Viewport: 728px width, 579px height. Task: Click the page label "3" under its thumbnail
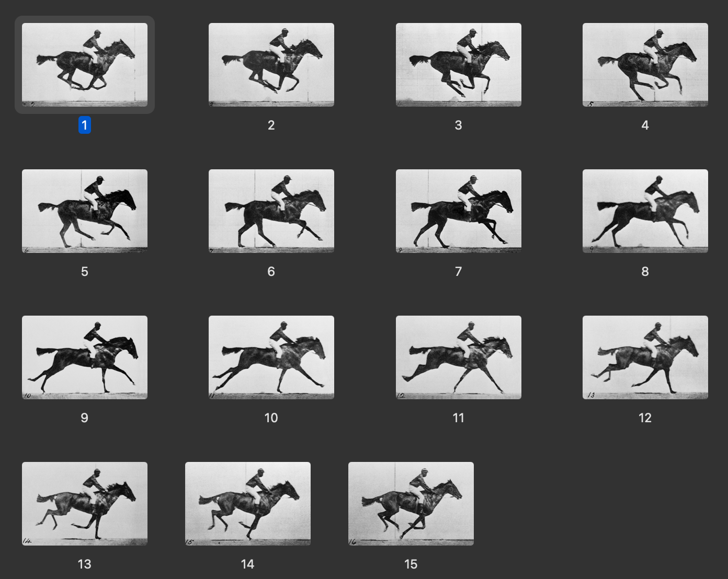coord(459,125)
